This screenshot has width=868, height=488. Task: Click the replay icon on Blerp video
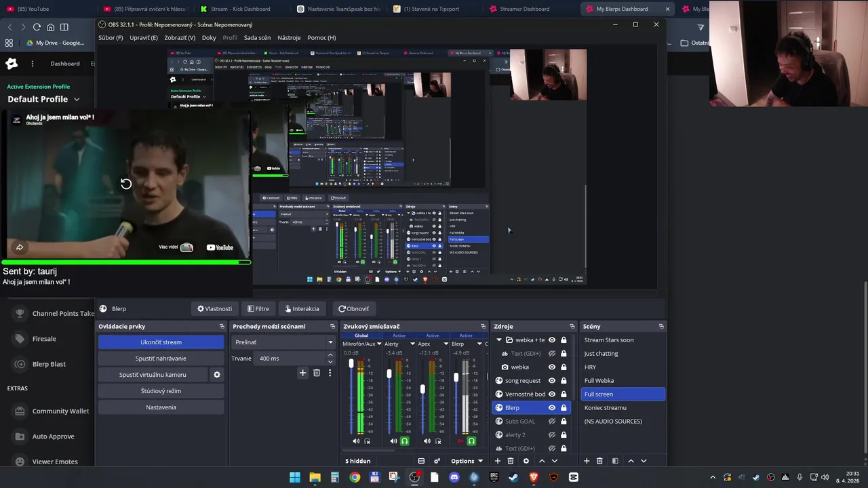[x=126, y=184]
